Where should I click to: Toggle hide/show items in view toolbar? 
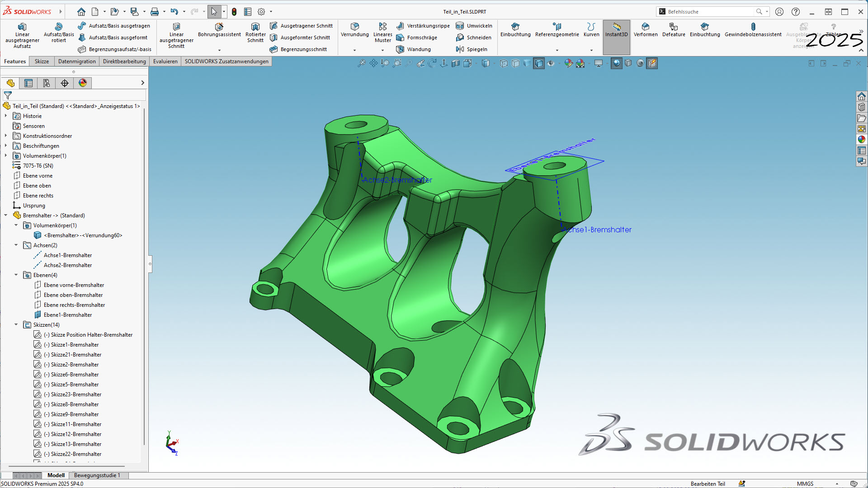(x=551, y=64)
